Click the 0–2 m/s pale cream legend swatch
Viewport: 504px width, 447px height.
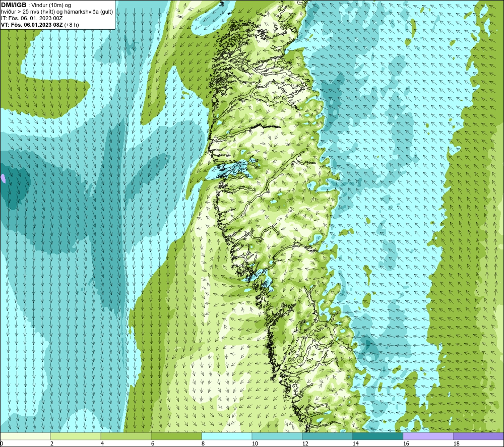[25, 436]
